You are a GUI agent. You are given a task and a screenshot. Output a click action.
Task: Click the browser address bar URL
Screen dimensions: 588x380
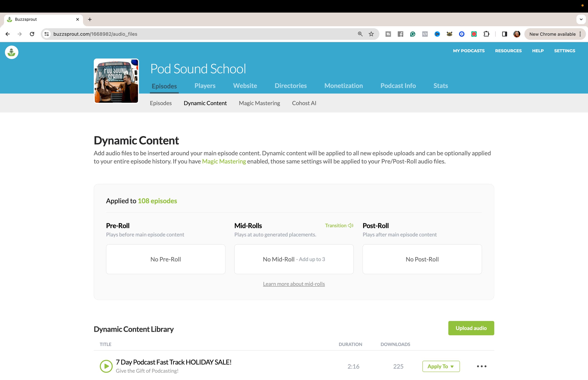click(95, 34)
